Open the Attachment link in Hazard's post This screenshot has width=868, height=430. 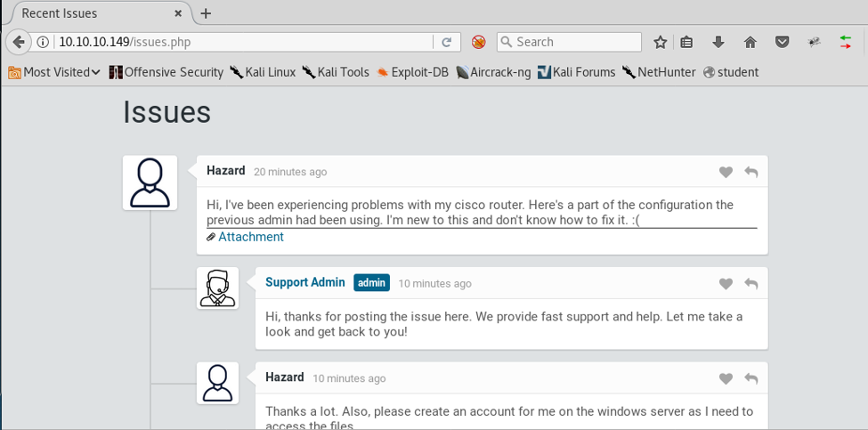[x=250, y=237]
